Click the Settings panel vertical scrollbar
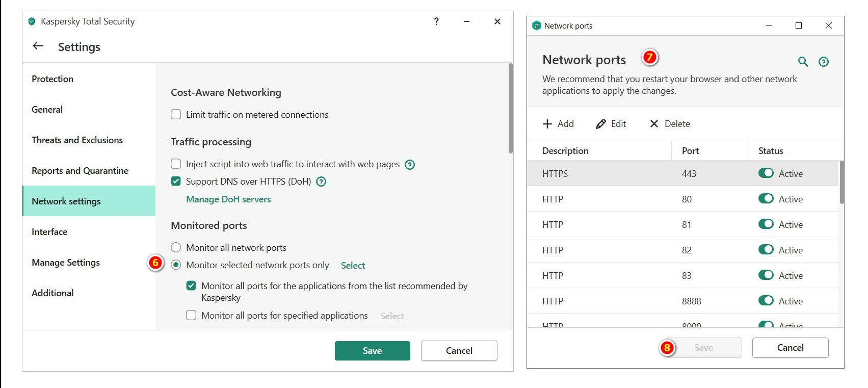The height and width of the screenshot is (388, 868). pos(510,108)
